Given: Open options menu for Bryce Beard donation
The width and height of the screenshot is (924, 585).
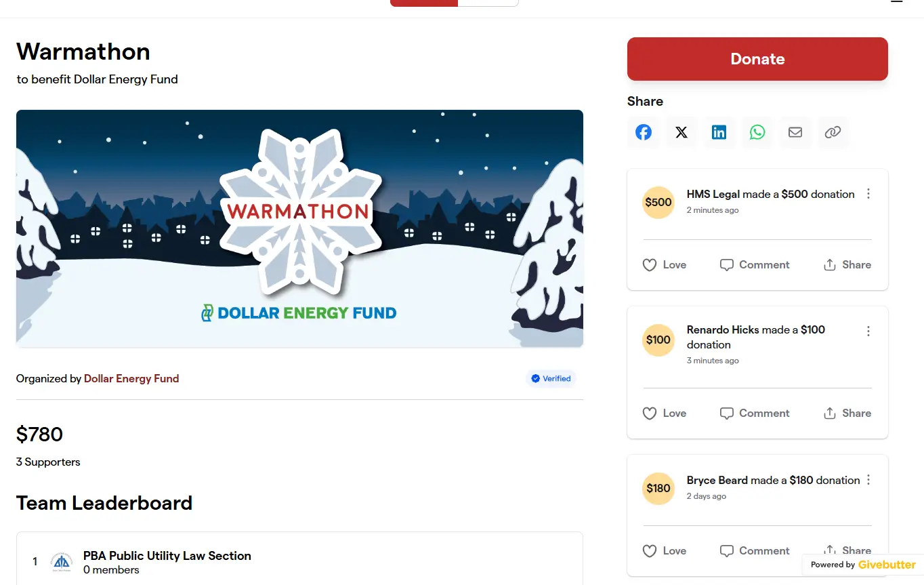Looking at the screenshot, I should 868,480.
